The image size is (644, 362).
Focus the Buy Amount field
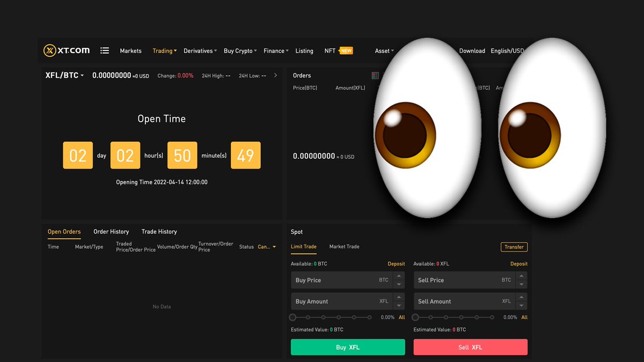pos(342,301)
